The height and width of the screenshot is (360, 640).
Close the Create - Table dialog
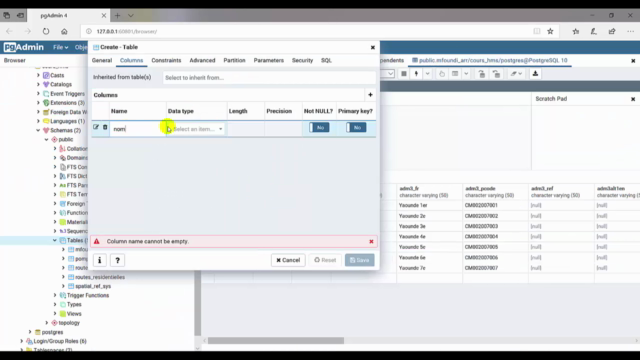(x=373, y=47)
